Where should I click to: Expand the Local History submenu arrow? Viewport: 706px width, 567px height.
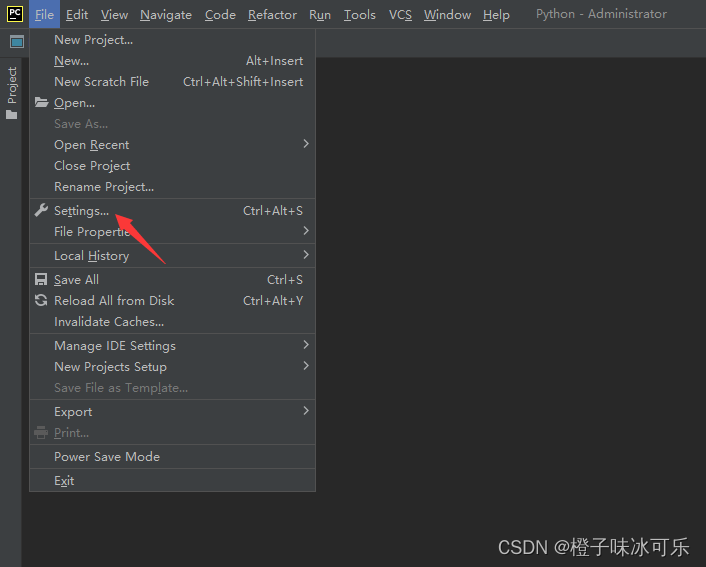coord(306,254)
